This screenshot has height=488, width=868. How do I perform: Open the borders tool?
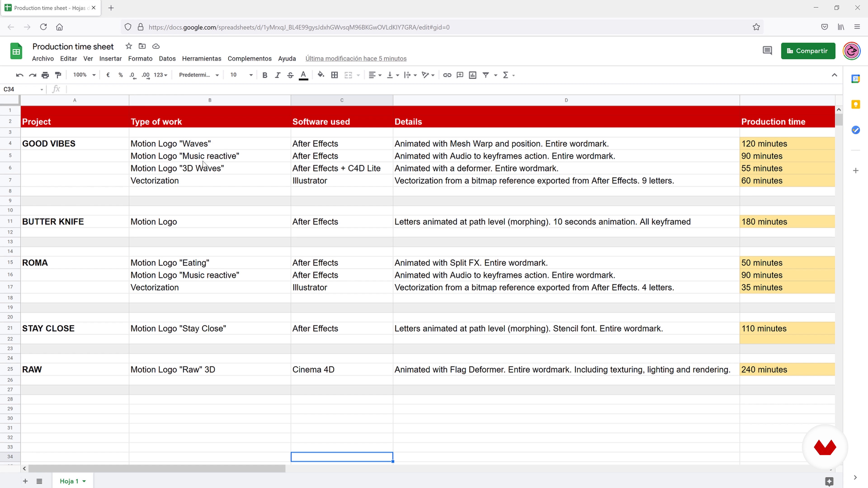coord(335,75)
